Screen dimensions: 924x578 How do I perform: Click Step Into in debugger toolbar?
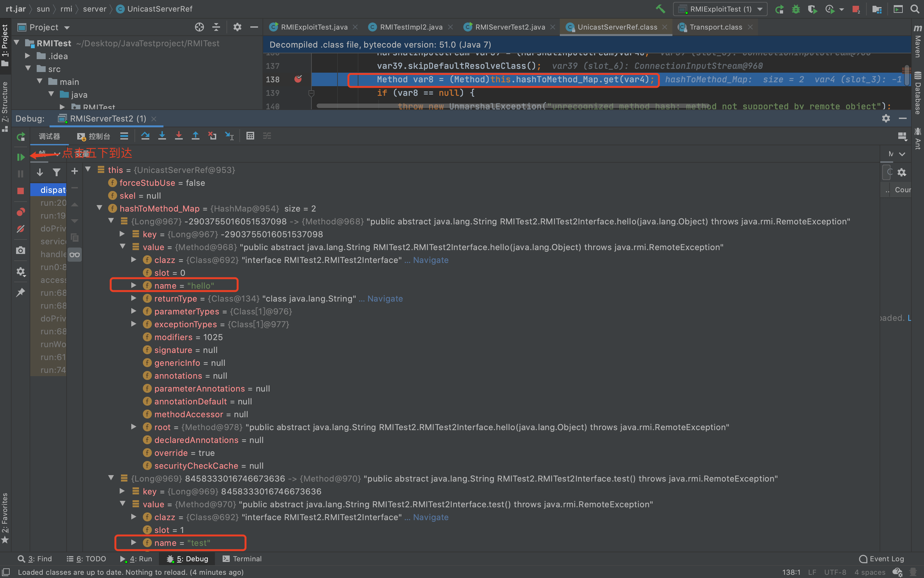coord(162,136)
